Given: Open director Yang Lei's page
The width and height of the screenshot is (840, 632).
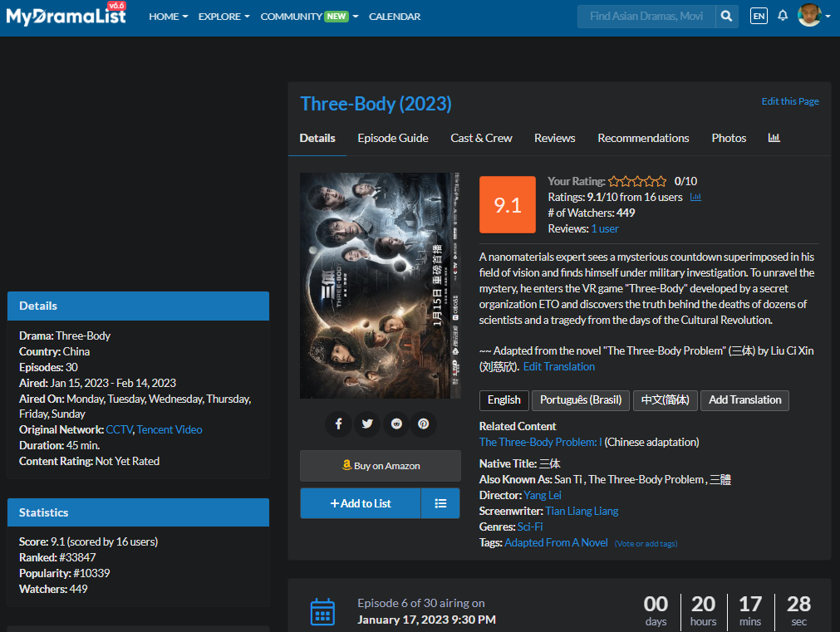Looking at the screenshot, I should coord(543,495).
